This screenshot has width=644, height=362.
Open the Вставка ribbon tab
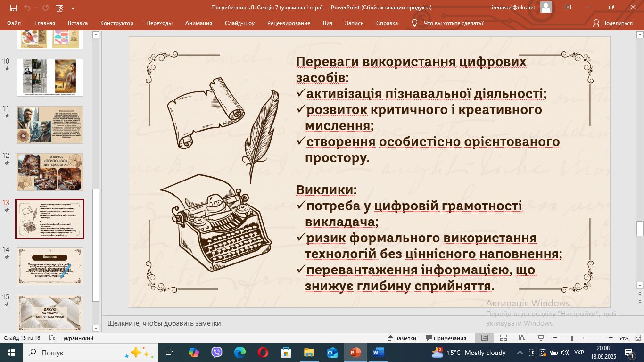(x=78, y=23)
